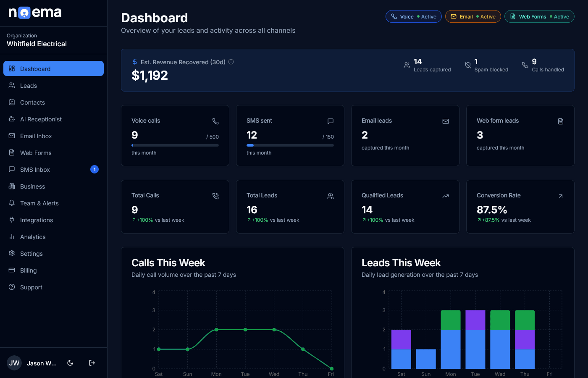Click the green segment of Mon leads bar
Screen dimensions: 588x378
451,320
